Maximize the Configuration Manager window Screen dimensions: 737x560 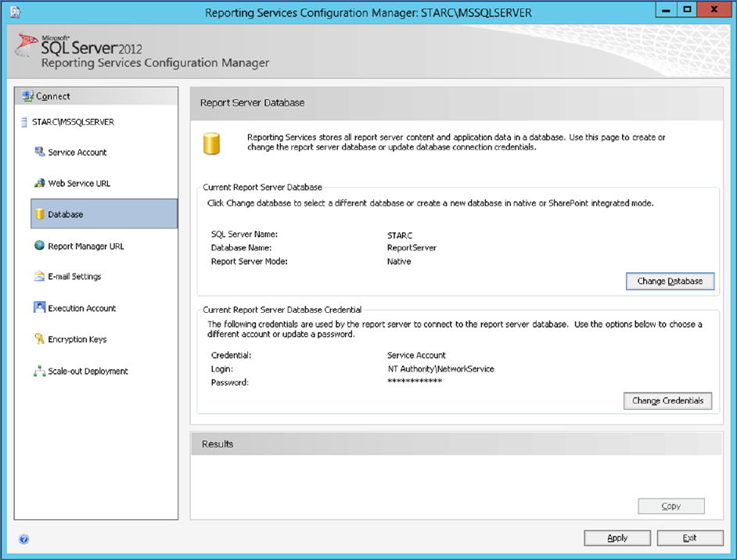coord(687,10)
